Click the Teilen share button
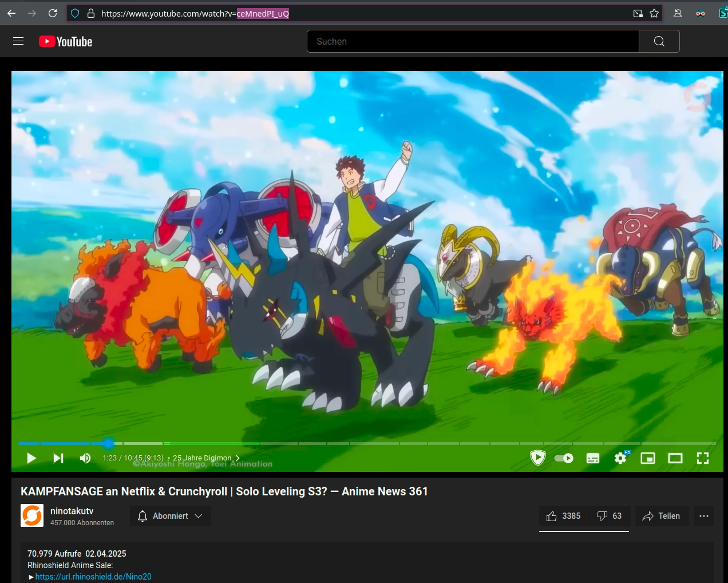This screenshot has height=583, width=728. pyautogui.click(x=662, y=516)
